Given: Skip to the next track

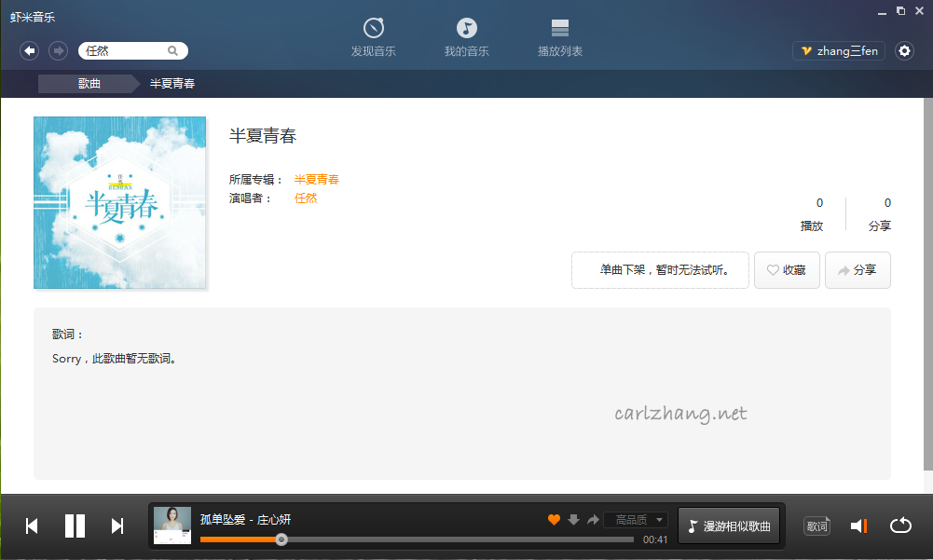Looking at the screenshot, I should [x=117, y=526].
